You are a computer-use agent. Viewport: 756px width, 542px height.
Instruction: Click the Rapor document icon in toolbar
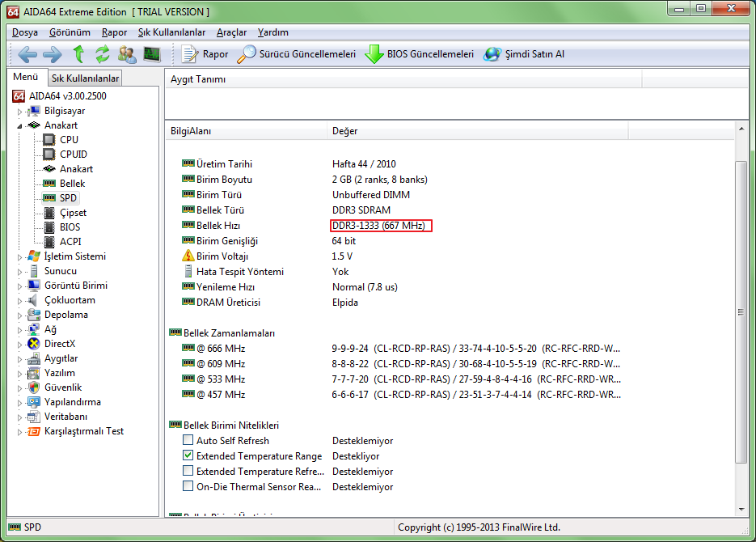(x=190, y=54)
